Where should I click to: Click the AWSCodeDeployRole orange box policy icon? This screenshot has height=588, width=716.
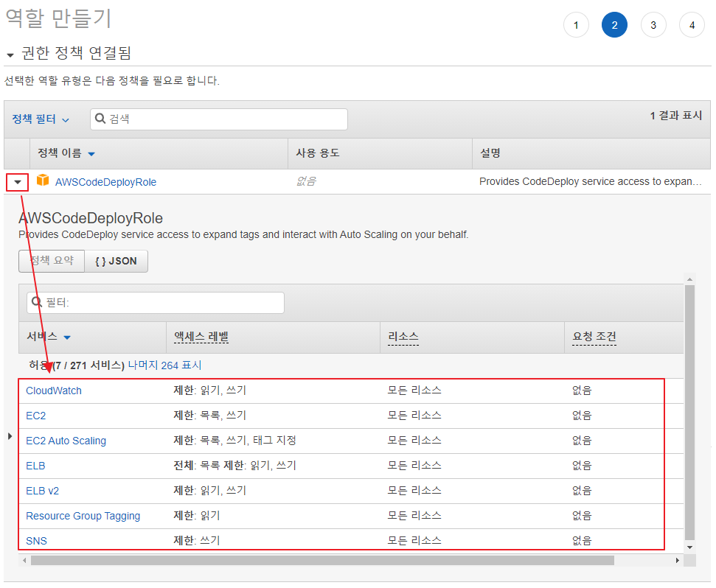[x=43, y=181]
